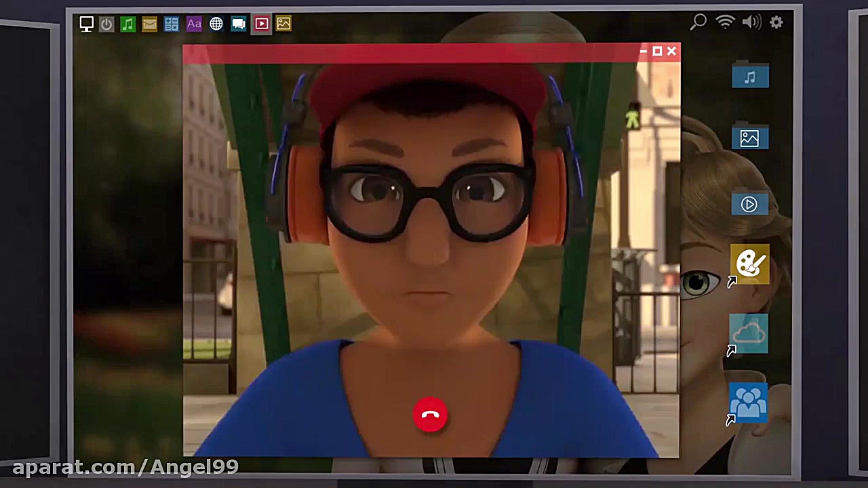868x488 pixels.
Task: Open the yellow picture viewer icon
Action: pos(283,24)
